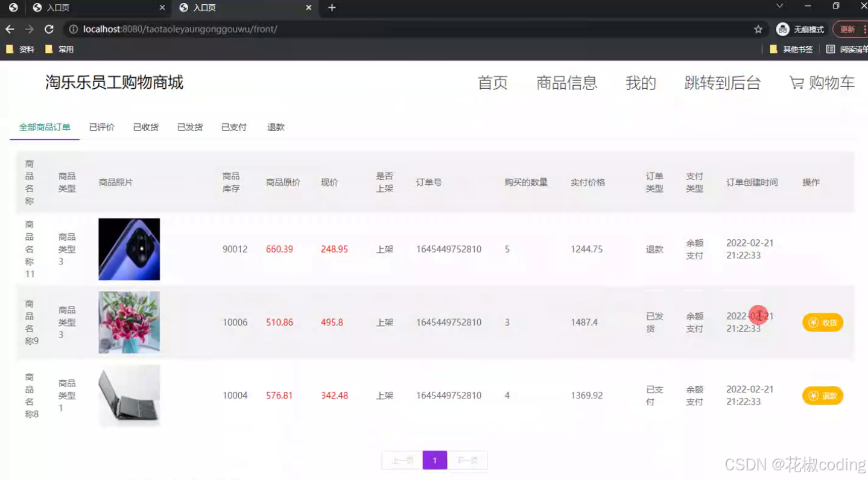
Task: Click the 实付价格 value 1487.4
Action: tap(584, 322)
